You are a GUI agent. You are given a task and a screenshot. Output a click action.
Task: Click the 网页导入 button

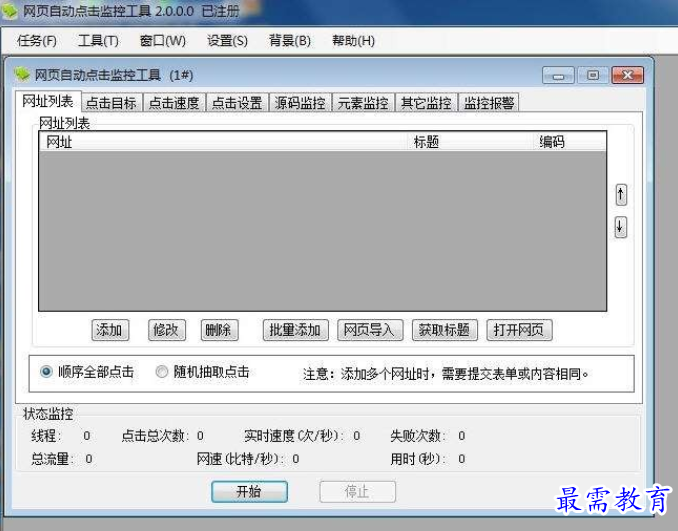click(370, 330)
